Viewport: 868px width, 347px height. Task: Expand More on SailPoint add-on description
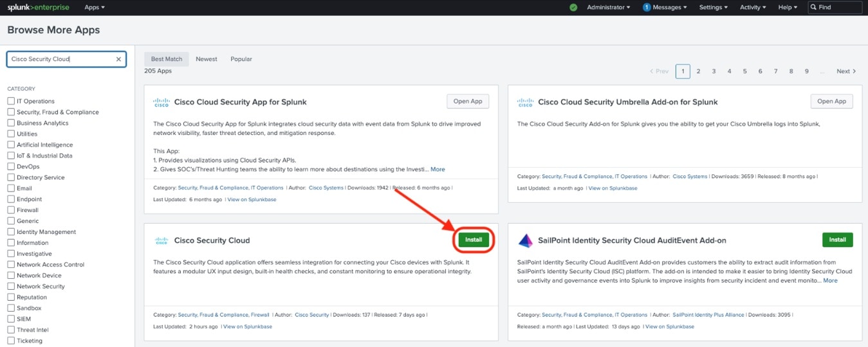(x=830, y=280)
